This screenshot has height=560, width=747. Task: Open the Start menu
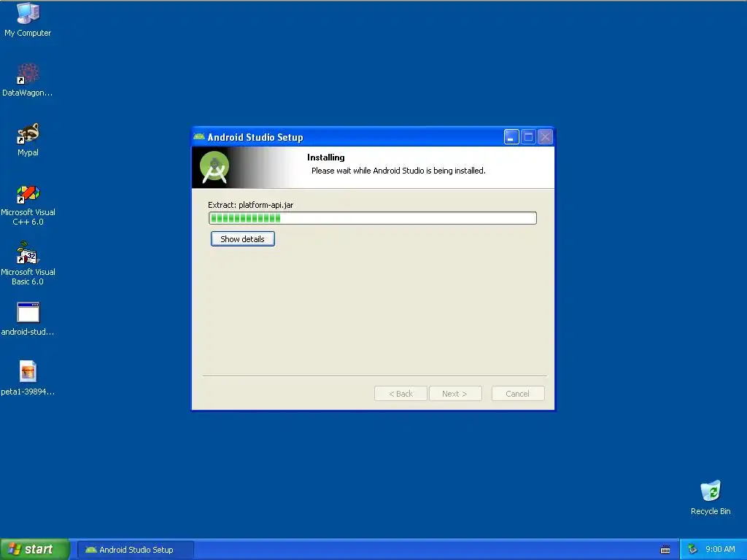[35, 549]
